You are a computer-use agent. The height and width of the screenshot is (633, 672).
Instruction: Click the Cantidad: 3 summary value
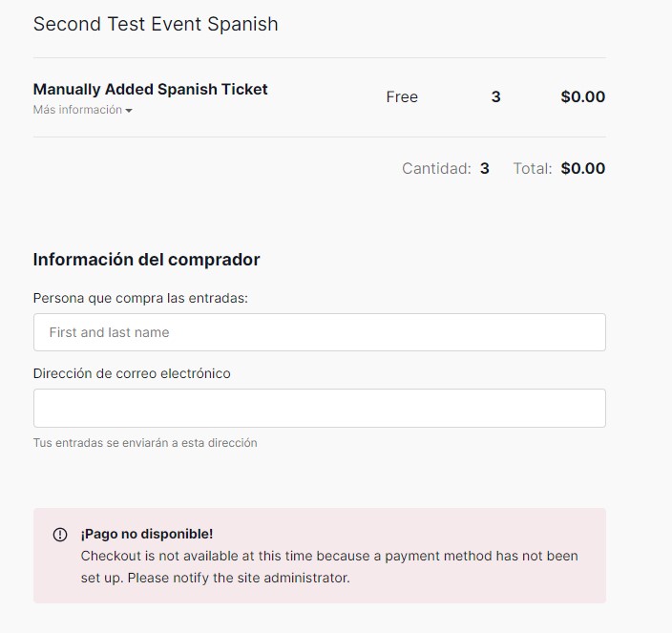[485, 168]
